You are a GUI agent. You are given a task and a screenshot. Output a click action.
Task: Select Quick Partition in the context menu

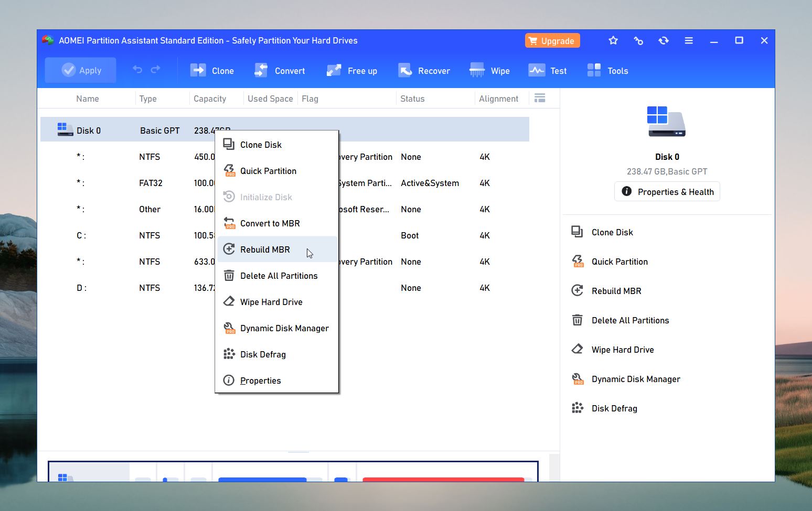click(x=276, y=171)
